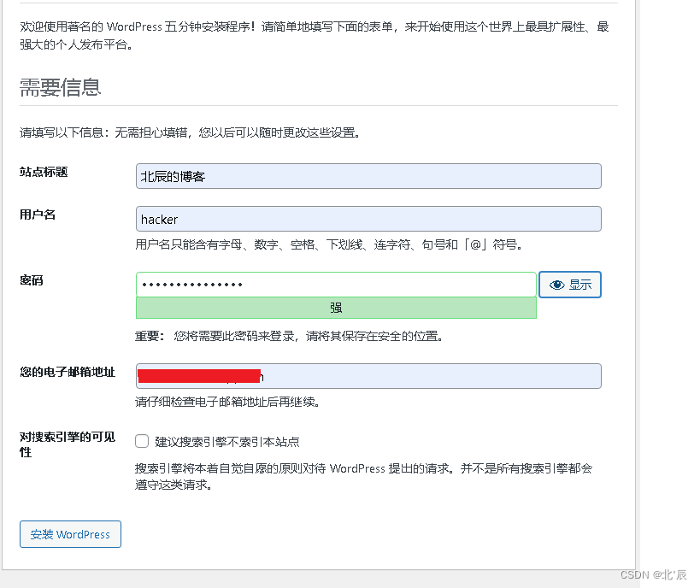Image resolution: width=700 pixels, height=588 pixels.
Task: Click the 您的电子邮箱地址 input field
Action: pyautogui.click(x=368, y=376)
